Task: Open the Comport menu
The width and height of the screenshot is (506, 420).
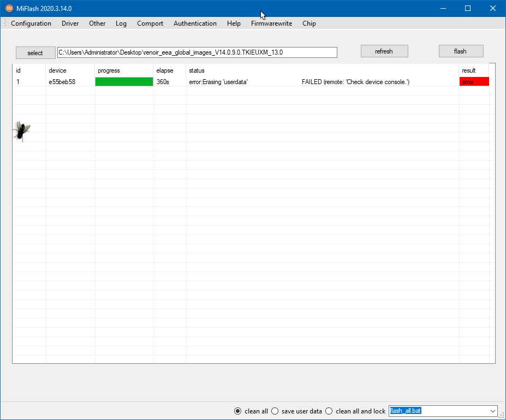Action: tap(150, 23)
